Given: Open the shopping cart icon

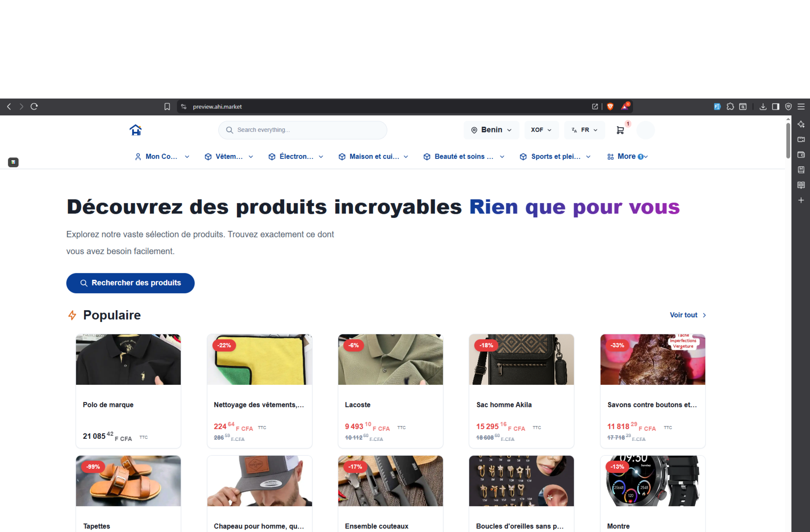Looking at the screenshot, I should click(x=620, y=130).
